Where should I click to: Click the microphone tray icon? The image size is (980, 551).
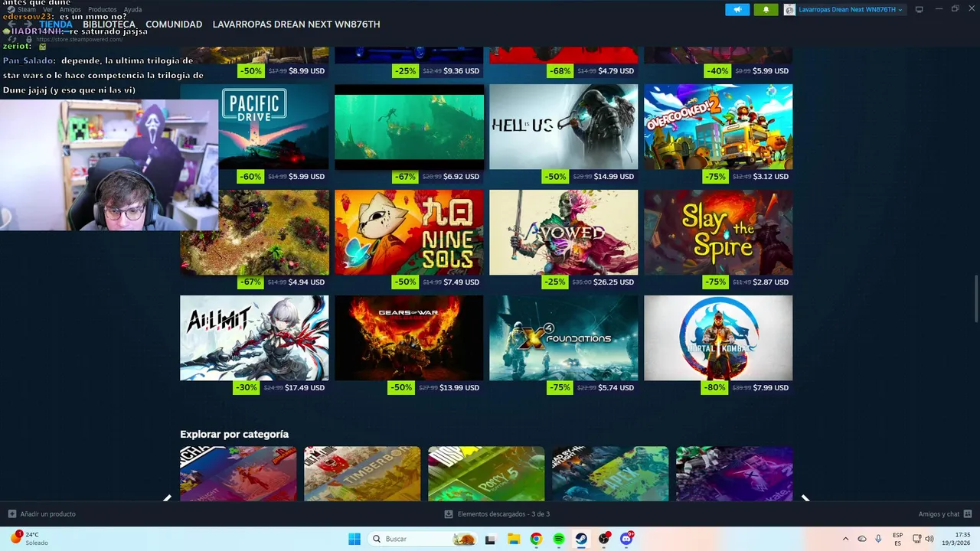[878, 539]
